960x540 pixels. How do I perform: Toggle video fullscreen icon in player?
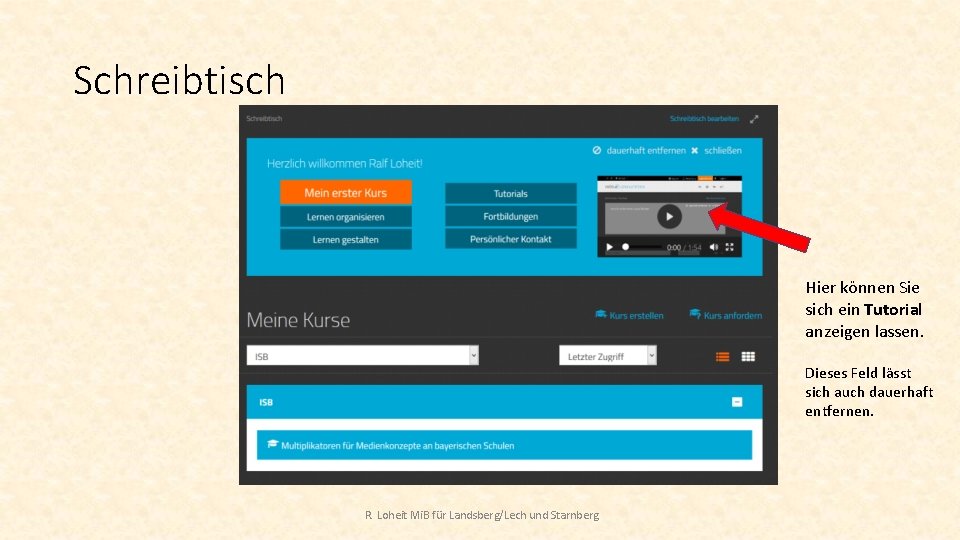click(729, 247)
